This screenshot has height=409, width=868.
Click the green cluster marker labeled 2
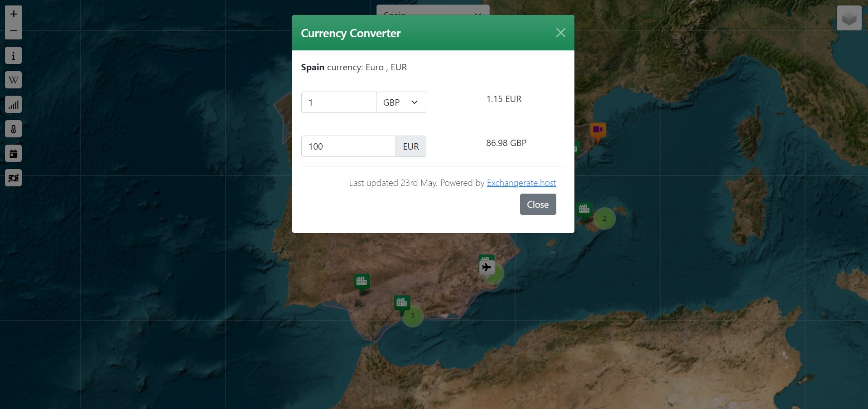[604, 219]
